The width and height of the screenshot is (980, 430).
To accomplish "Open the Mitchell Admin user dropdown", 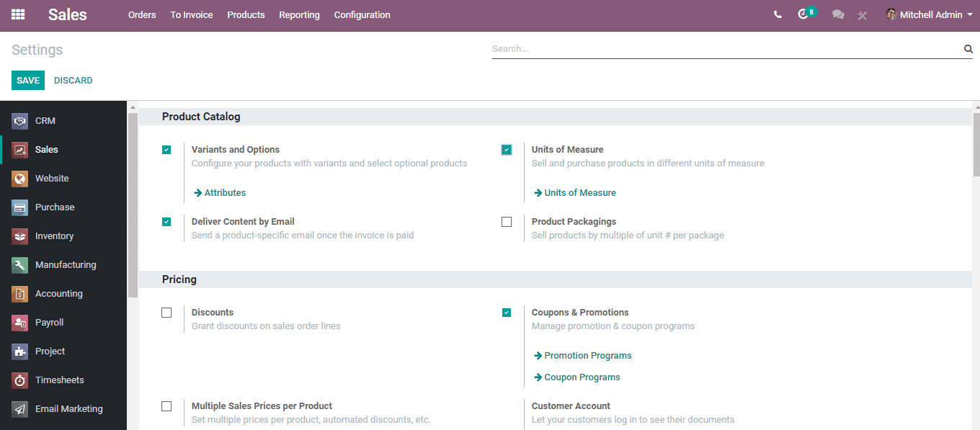I will pos(928,14).
